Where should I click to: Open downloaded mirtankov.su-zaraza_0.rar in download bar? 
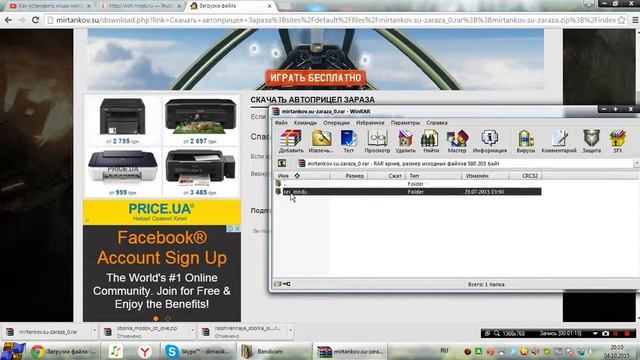(x=46, y=332)
